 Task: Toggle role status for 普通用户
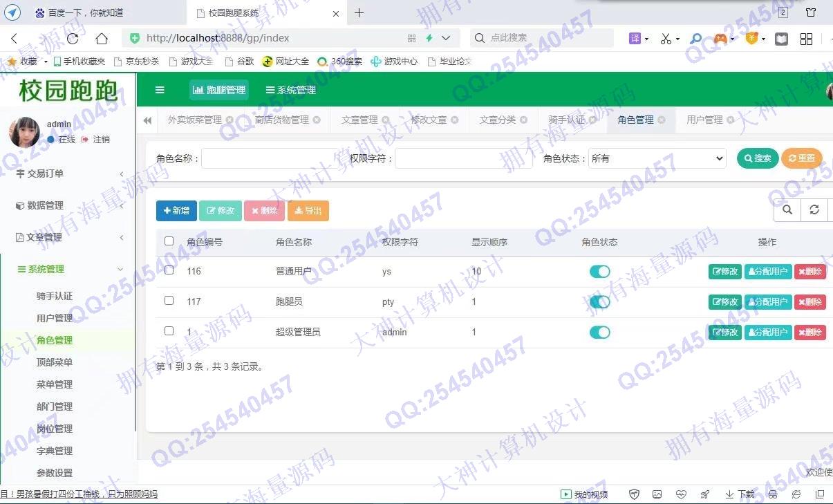pos(599,272)
